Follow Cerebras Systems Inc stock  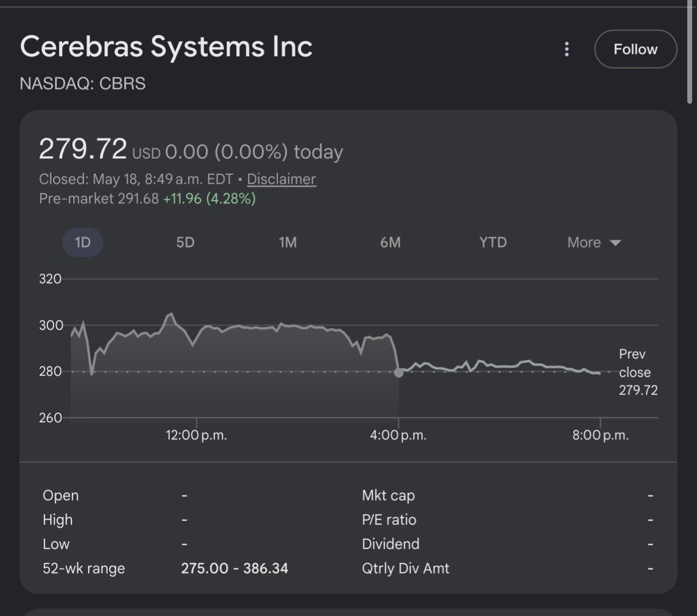coord(635,49)
